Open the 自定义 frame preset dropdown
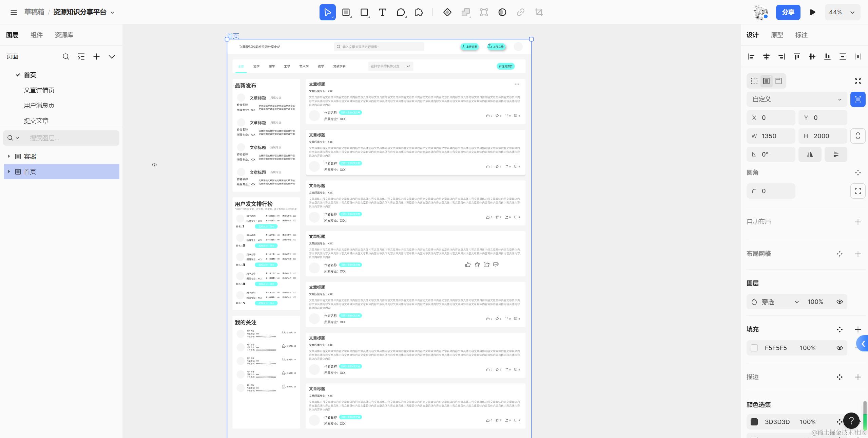This screenshot has width=868, height=438. [x=796, y=99]
